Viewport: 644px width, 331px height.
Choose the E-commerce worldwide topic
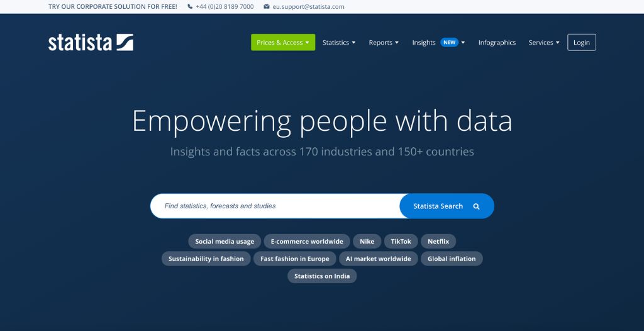pyautogui.click(x=307, y=242)
